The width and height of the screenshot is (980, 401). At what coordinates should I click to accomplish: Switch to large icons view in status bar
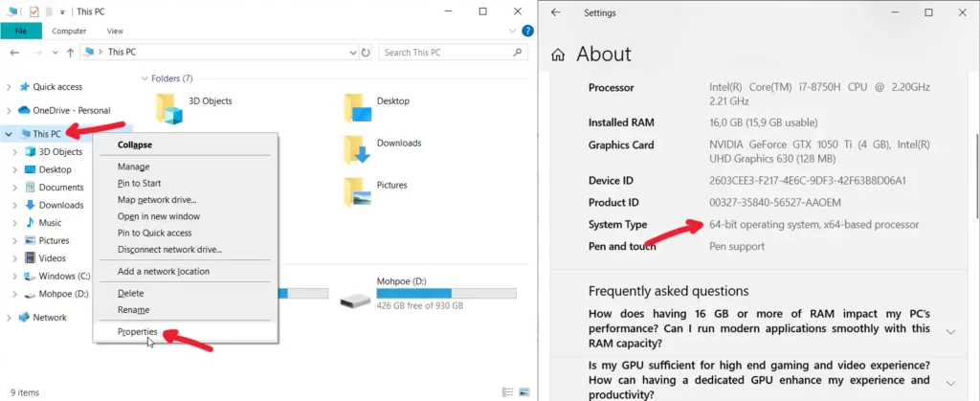point(523,392)
